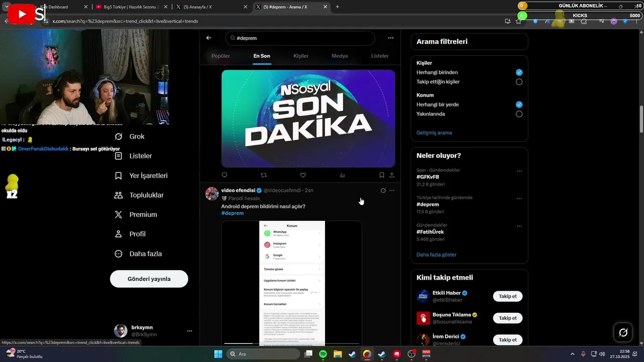
Task: Click Grok icon on video efendisi post
Action: 383,191
